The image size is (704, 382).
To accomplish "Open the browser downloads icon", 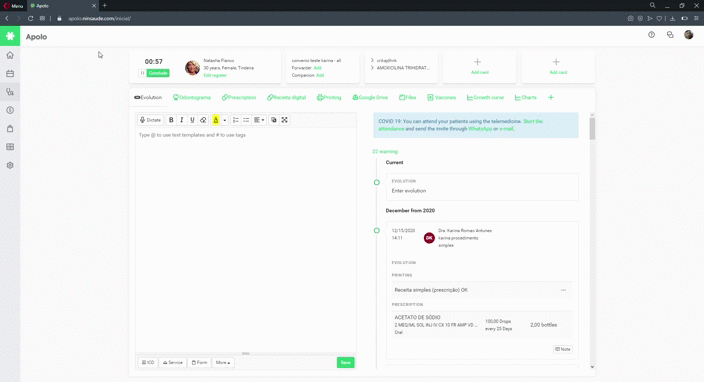I will click(672, 18).
